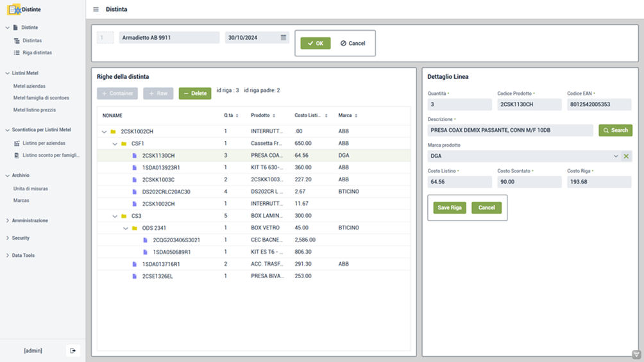Confirm with the green OK button
The height and width of the screenshot is (362, 644).
coord(316,43)
